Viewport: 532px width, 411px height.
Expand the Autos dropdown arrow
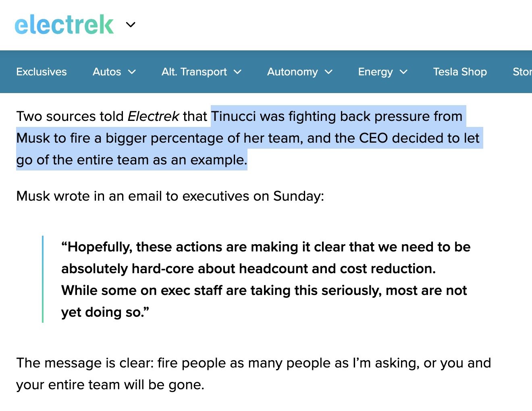(132, 72)
